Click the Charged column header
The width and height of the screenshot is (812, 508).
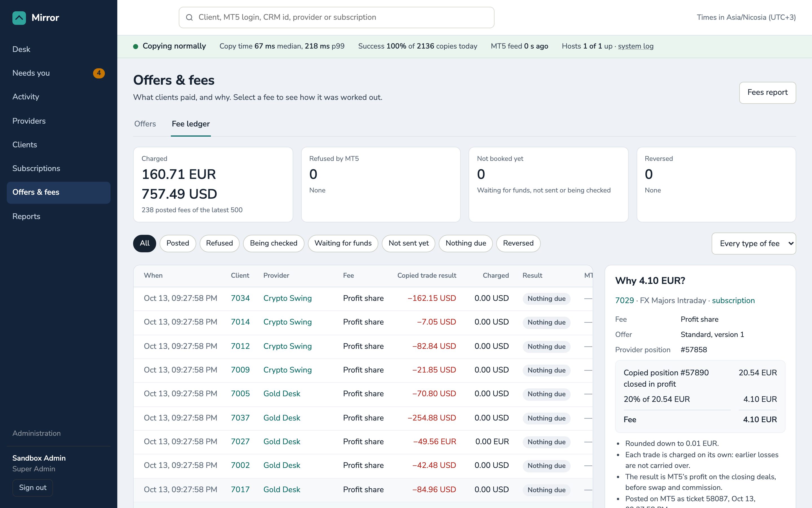pos(496,275)
